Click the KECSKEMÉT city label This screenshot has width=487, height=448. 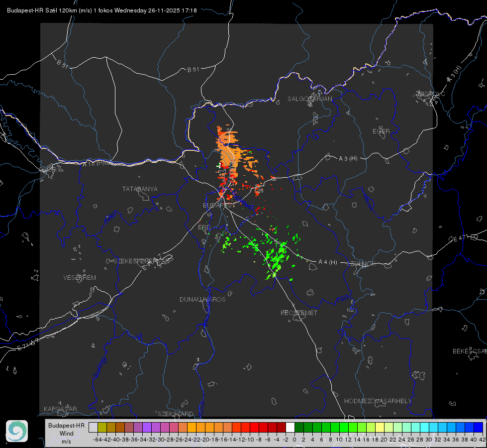coord(299,313)
